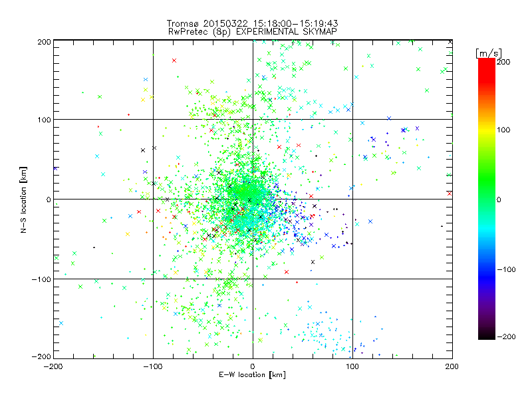Click the colorbar '-100' label
The height and width of the screenshot is (399, 532).
(506, 269)
